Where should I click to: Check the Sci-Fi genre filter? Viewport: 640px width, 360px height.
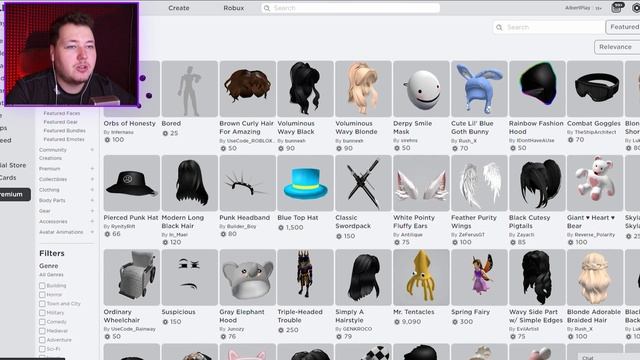point(42,349)
